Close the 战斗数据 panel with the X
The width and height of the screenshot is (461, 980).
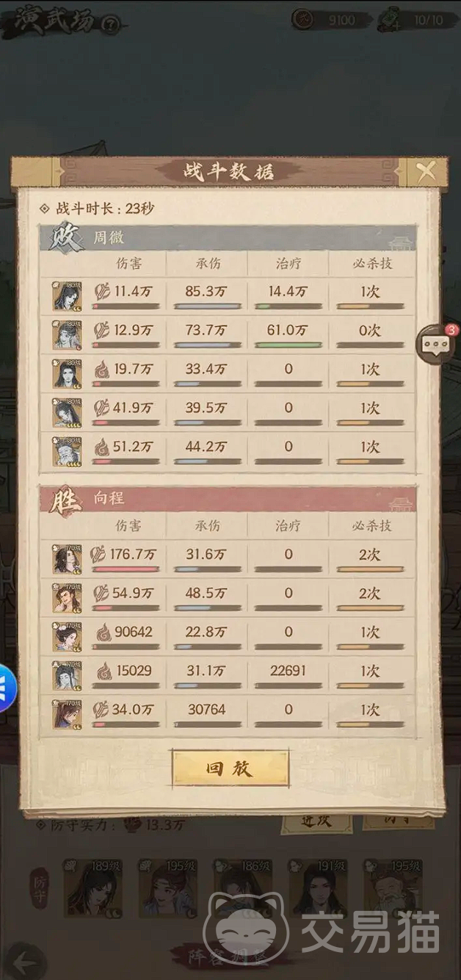point(426,172)
